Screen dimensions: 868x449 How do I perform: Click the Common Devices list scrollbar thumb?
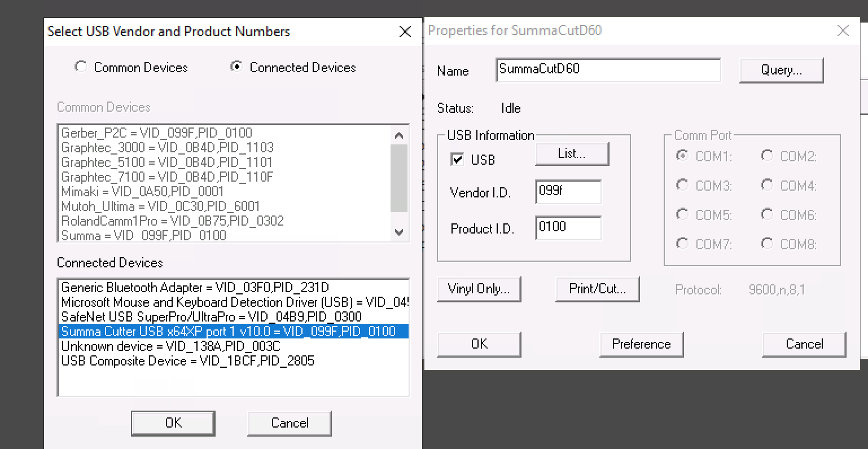click(399, 178)
